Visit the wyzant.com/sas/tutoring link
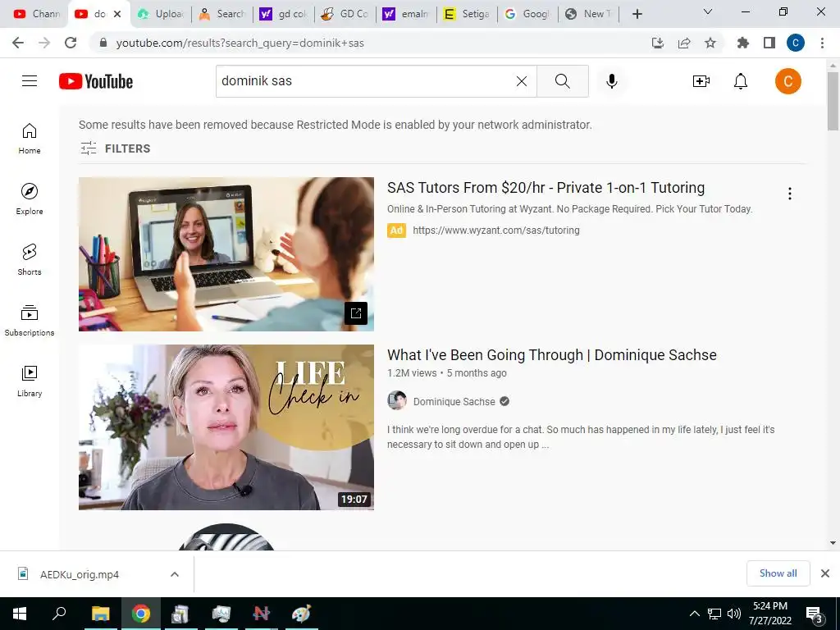This screenshot has width=840, height=630. pyautogui.click(x=496, y=231)
